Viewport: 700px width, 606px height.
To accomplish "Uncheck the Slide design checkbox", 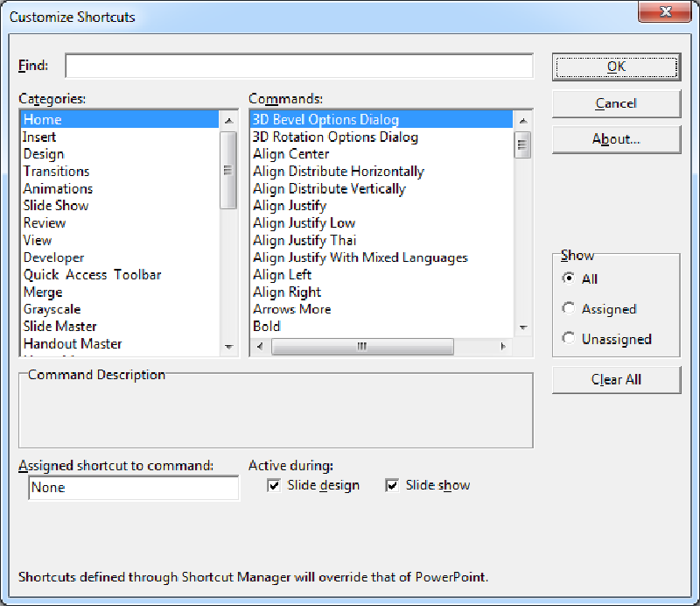I will (x=274, y=484).
